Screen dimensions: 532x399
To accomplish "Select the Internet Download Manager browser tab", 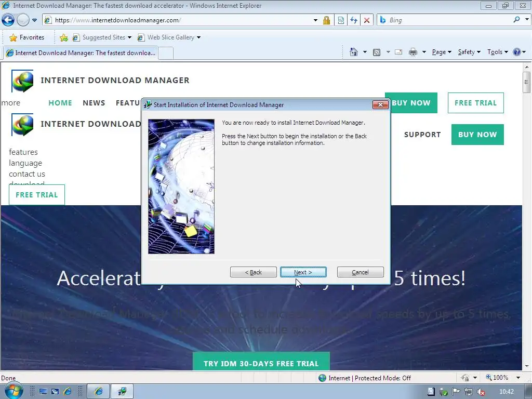I will tap(81, 53).
